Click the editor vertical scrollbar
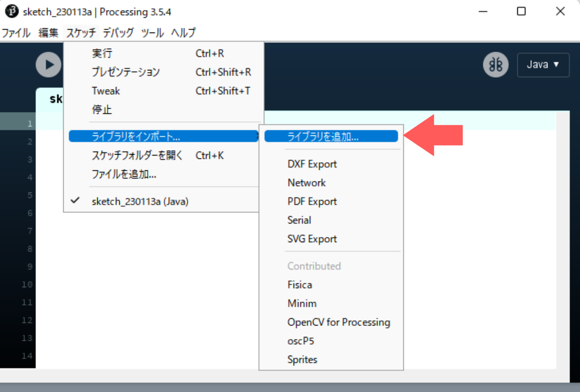The width and height of the screenshot is (580, 392). (563, 240)
